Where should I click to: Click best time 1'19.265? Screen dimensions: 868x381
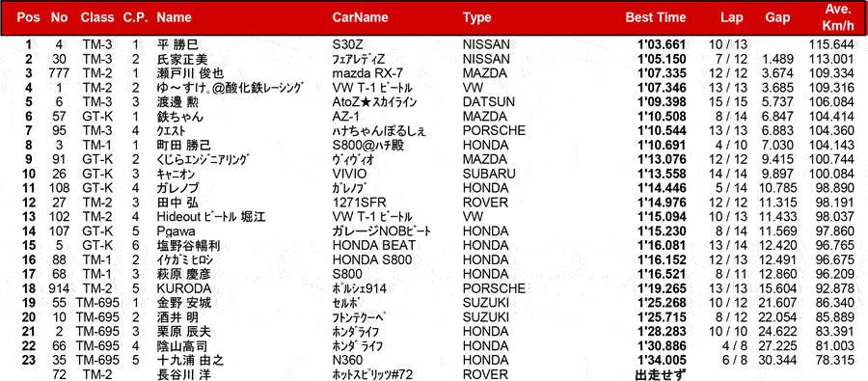click(662, 288)
